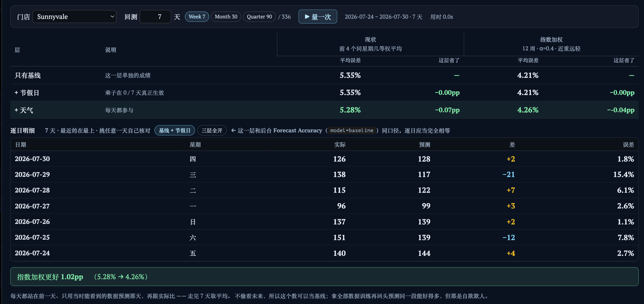Run the backtest with 量一次 button

(318, 17)
